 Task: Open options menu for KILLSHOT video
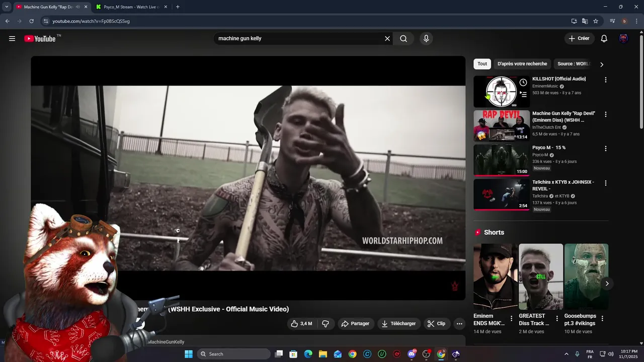[606, 80]
